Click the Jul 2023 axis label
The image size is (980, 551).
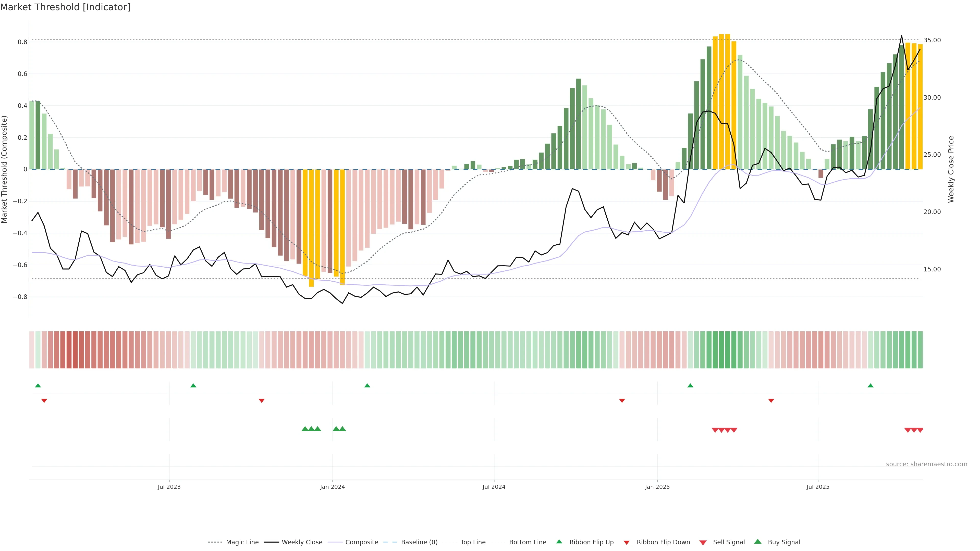point(169,487)
